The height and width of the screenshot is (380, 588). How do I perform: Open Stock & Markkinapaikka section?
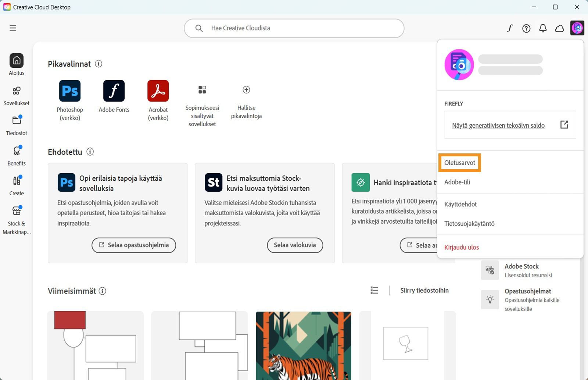click(x=17, y=220)
